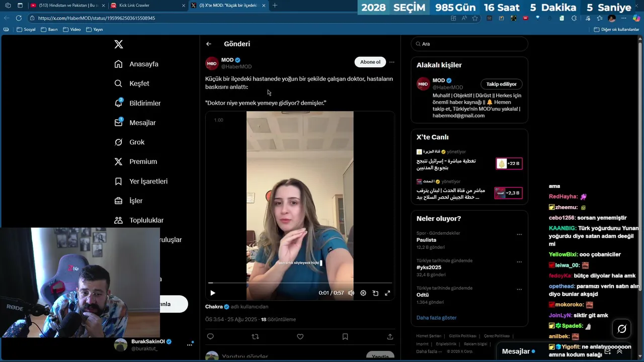This screenshot has height=362, width=644.
Task: Click the X logo in the sidebar
Action: click(119, 44)
